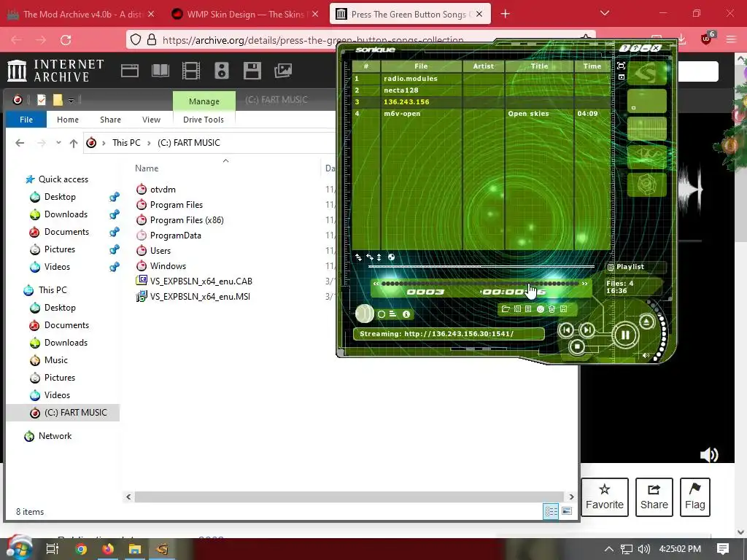Image resolution: width=747 pixels, height=560 pixels.
Task: Sort by Name column header
Action: (x=146, y=168)
